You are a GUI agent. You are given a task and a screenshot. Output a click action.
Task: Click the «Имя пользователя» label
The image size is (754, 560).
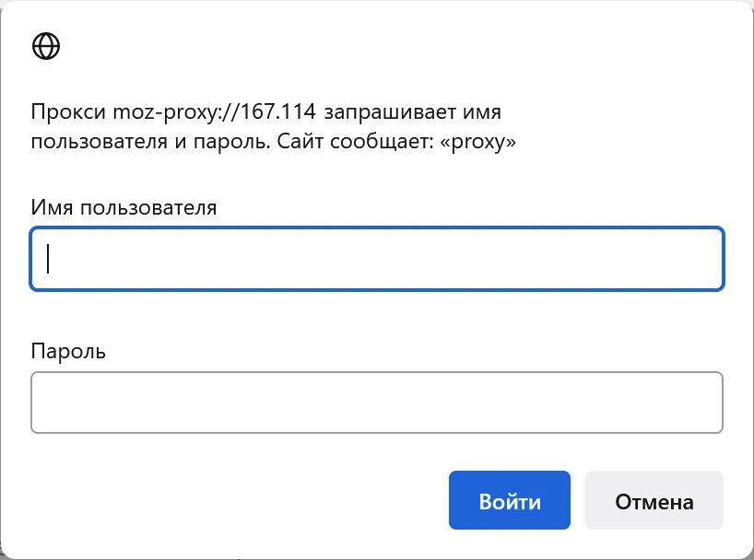tap(124, 207)
